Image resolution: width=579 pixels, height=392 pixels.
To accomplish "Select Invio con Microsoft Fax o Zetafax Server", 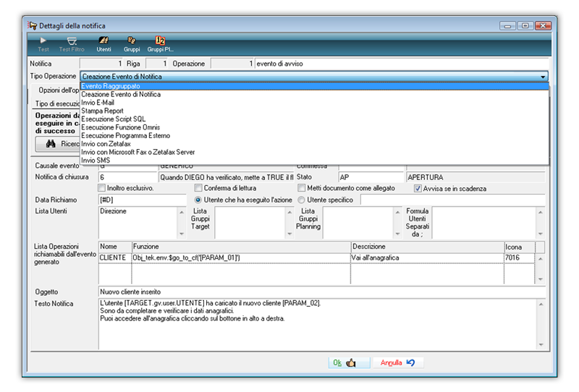I will pyautogui.click(x=314, y=152).
